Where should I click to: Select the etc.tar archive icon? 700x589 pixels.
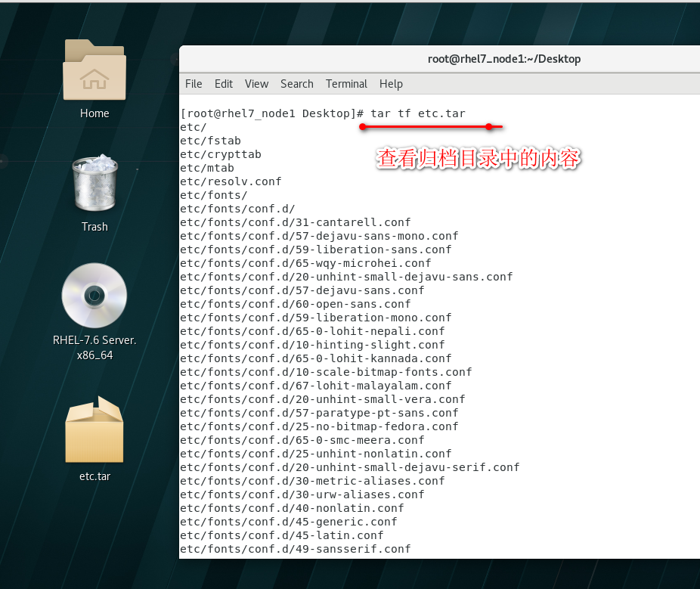point(94,429)
